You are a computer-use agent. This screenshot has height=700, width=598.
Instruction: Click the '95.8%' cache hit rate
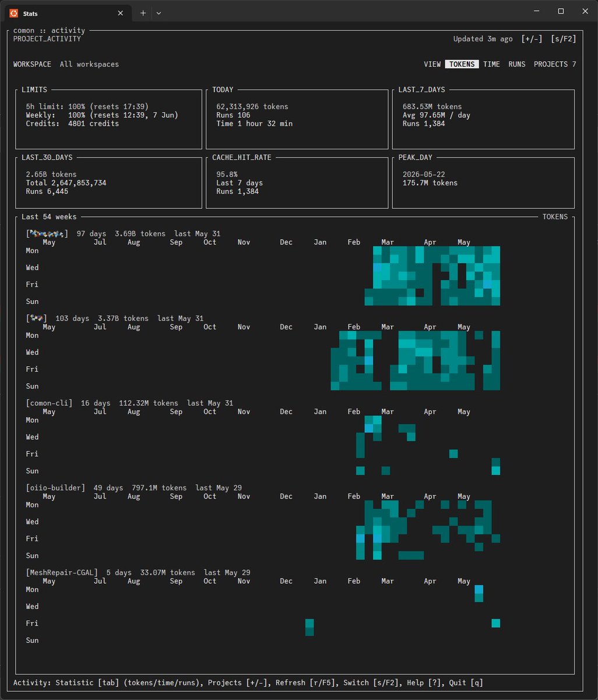227,174
